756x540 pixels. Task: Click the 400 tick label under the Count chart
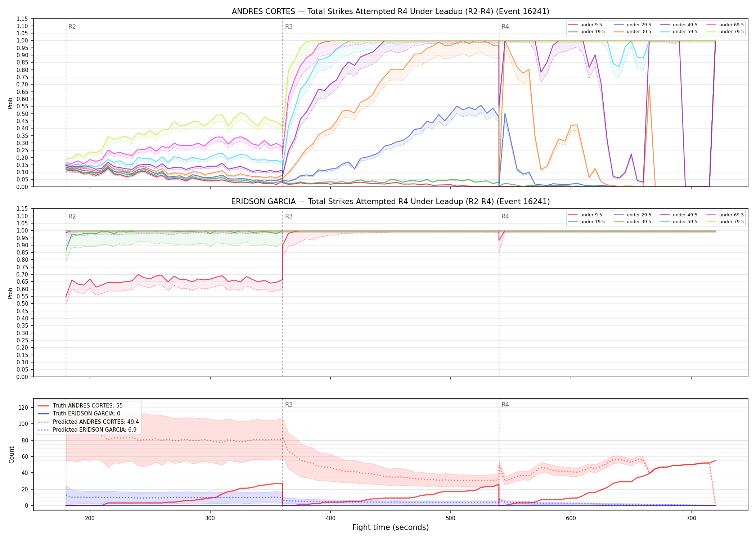coord(330,518)
